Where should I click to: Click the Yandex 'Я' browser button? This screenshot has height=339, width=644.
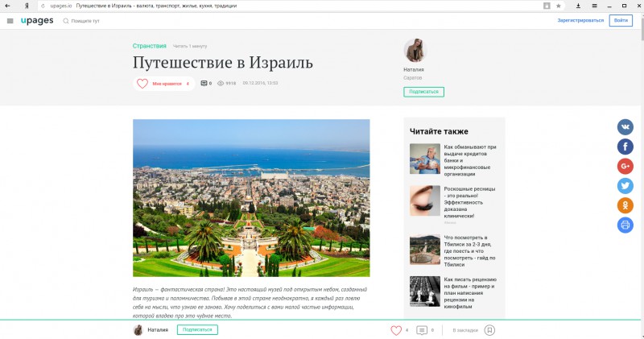pyautogui.click(x=27, y=6)
